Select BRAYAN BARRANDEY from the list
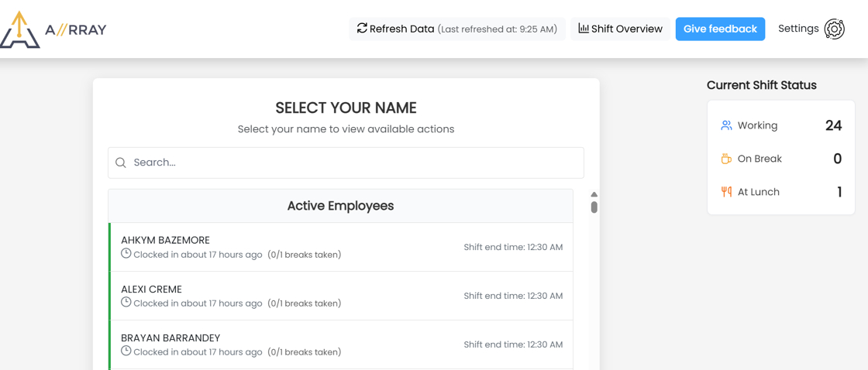The width and height of the screenshot is (868, 370). tap(341, 344)
